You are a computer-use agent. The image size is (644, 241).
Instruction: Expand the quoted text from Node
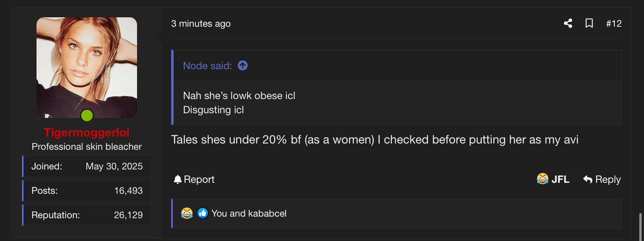point(239,102)
